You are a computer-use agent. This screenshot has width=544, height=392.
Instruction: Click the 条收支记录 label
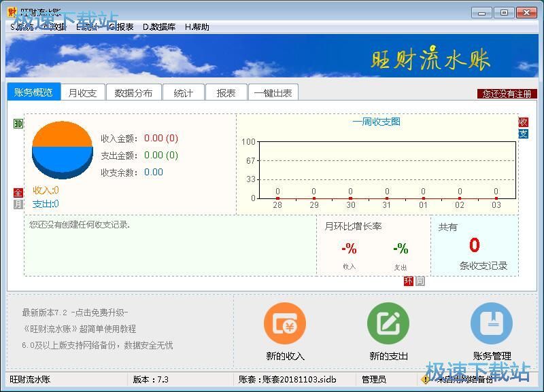coord(483,266)
